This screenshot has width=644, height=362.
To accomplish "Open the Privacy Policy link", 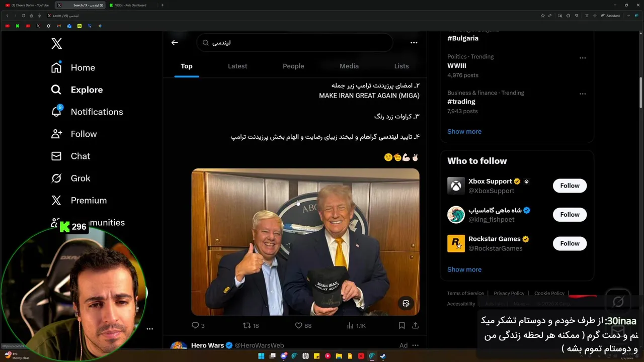I will tap(509, 293).
